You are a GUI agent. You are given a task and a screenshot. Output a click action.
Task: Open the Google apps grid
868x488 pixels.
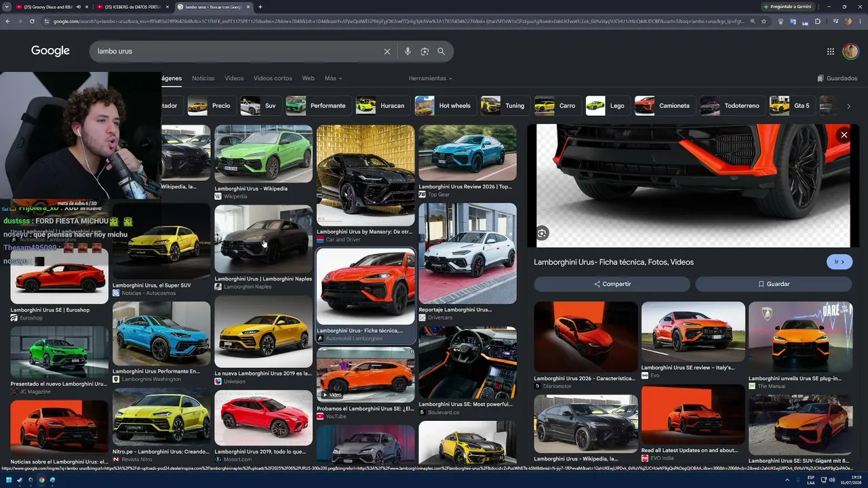(831, 52)
